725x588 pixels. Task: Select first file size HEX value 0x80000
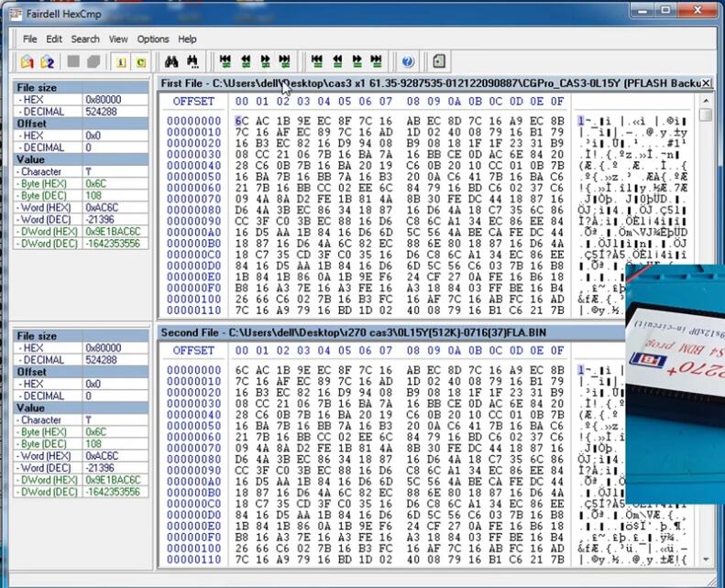[103, 100]
